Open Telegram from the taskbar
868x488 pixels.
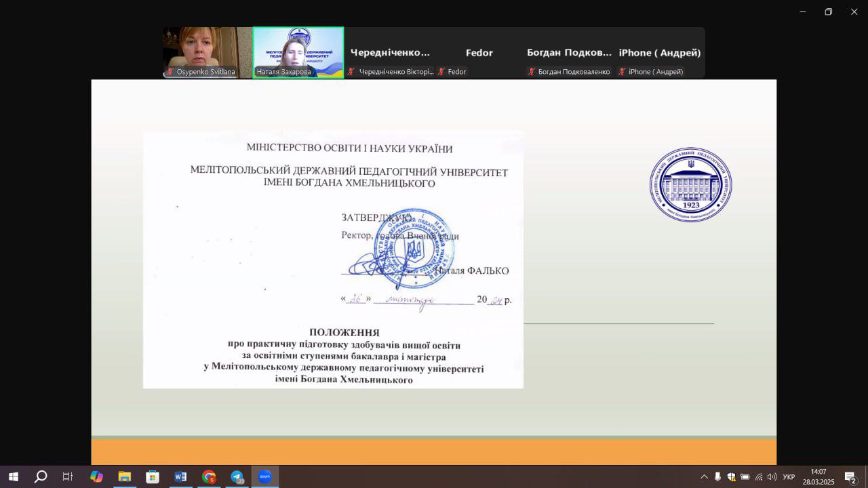click(237, 476)
